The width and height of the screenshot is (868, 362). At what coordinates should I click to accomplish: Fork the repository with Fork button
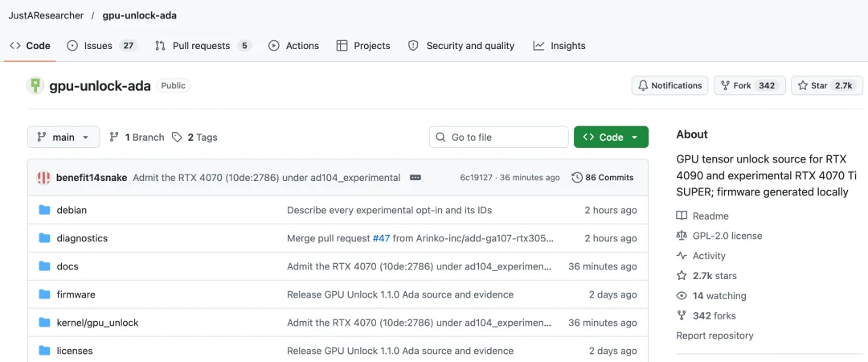tap(750, 85)
